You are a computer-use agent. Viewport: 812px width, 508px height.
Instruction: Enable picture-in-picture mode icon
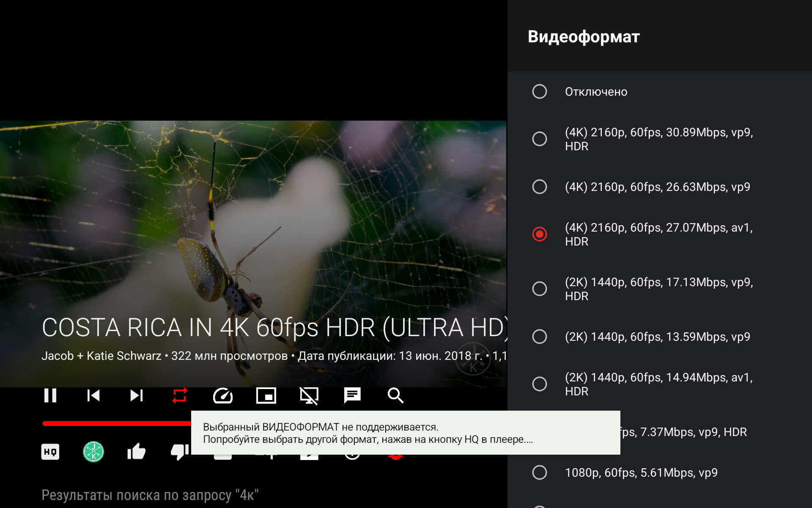[x=266, y=396]
